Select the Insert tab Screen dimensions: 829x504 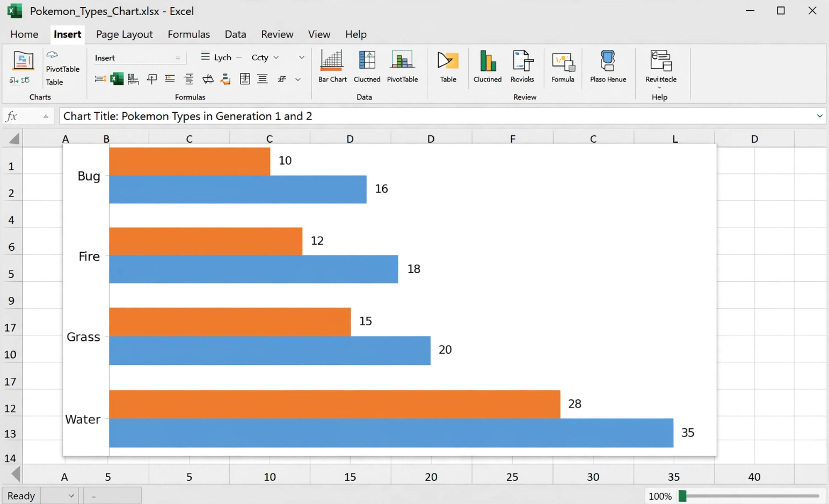(67, 34)
